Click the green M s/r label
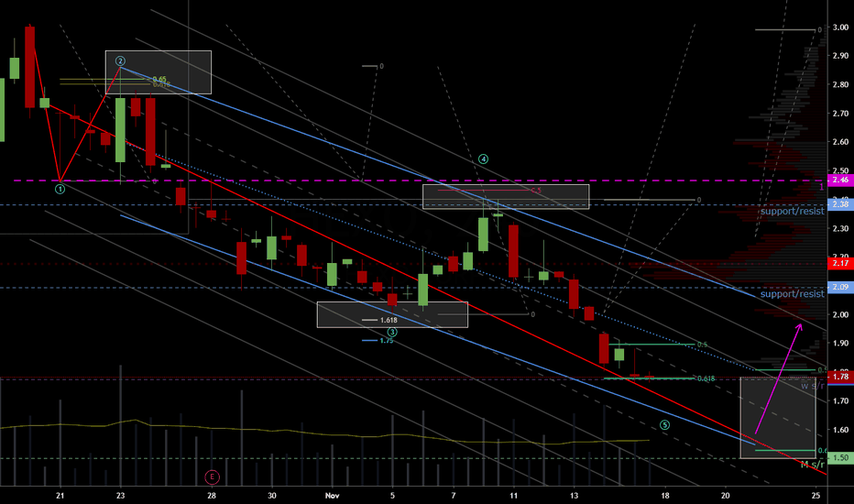 [812, 465]
